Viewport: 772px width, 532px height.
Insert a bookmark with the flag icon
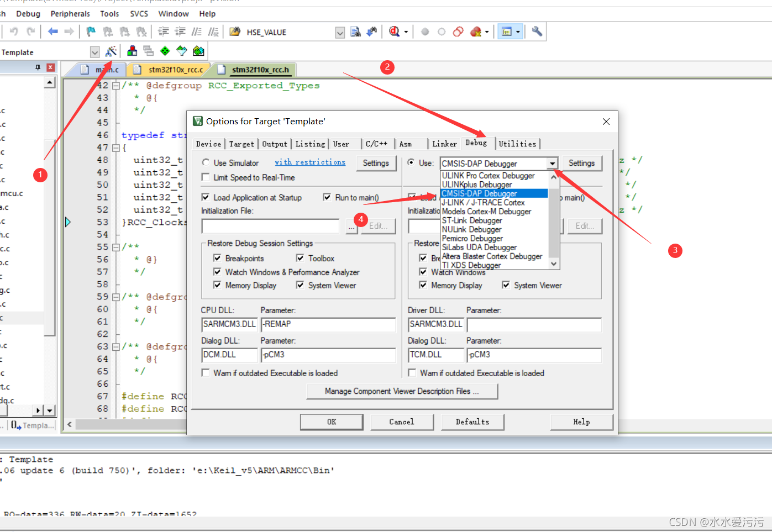pyautogui.click(x=91, y=31)
